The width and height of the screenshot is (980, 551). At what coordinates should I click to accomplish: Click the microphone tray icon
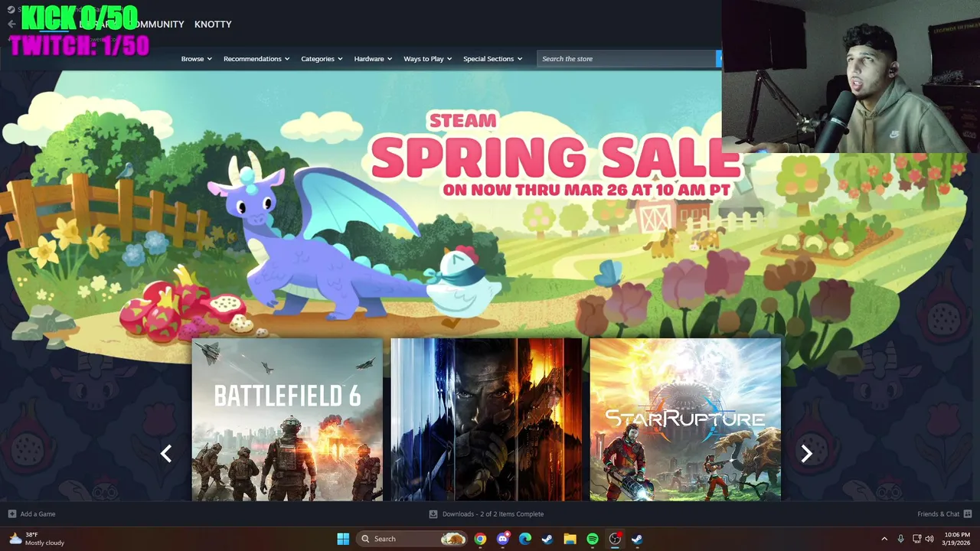pyautogui.click(x=900, y=539)
